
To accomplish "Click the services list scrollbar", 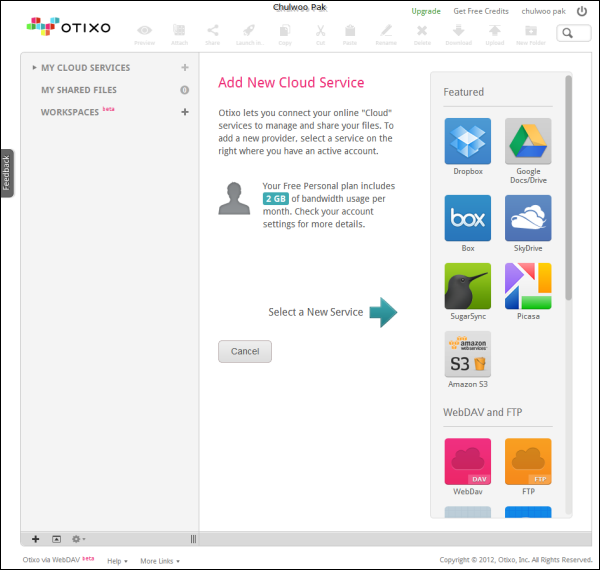I will [x=569, y=187].
